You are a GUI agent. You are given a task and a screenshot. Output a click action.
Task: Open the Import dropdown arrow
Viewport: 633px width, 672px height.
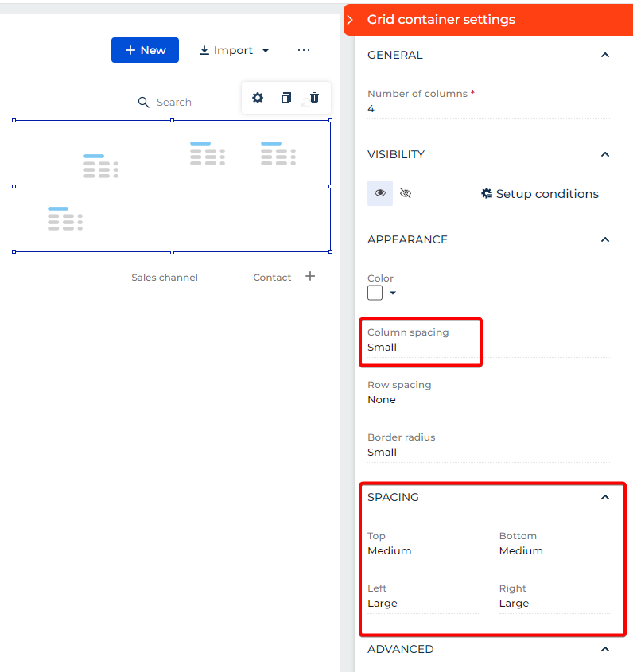tap(266, 51)
